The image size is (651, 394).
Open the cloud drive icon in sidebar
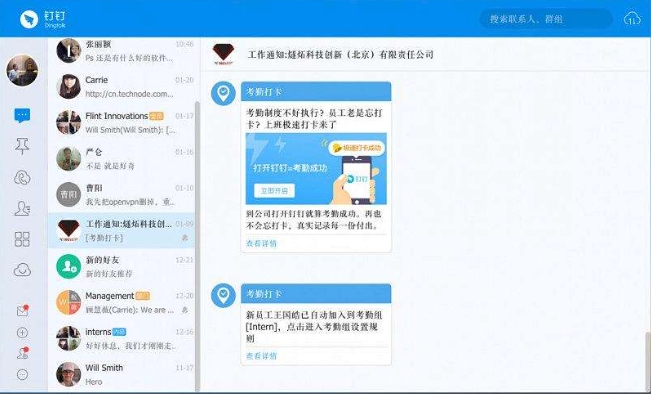pos(22,270)
